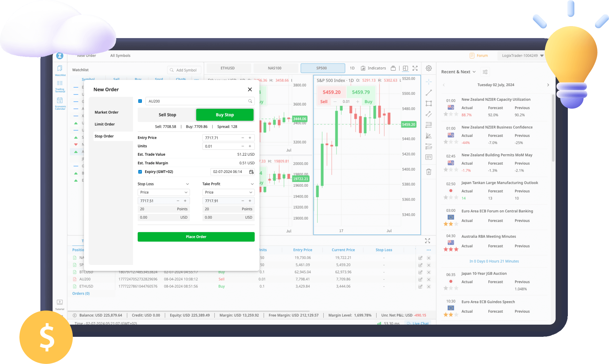
Task: Click Place Order button
Action: (196, 236)
